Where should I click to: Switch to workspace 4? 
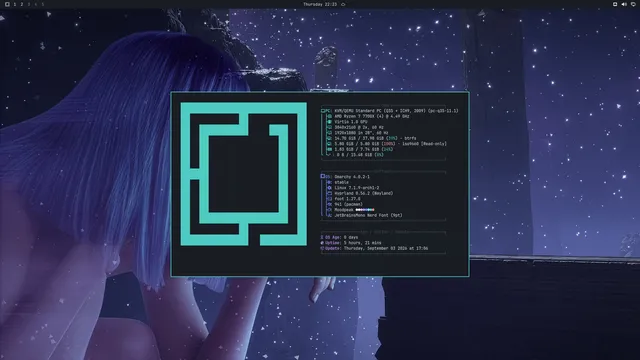[36, 4]
